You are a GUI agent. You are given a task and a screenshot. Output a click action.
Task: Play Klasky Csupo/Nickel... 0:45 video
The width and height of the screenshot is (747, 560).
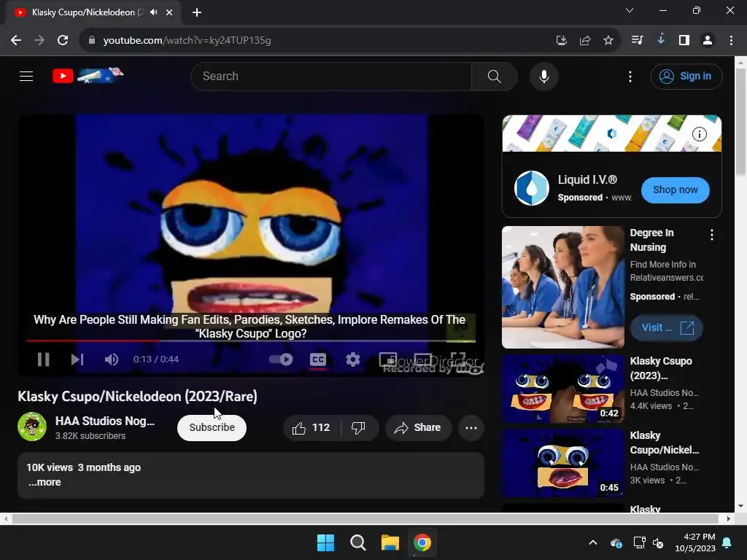pos(562,463)
